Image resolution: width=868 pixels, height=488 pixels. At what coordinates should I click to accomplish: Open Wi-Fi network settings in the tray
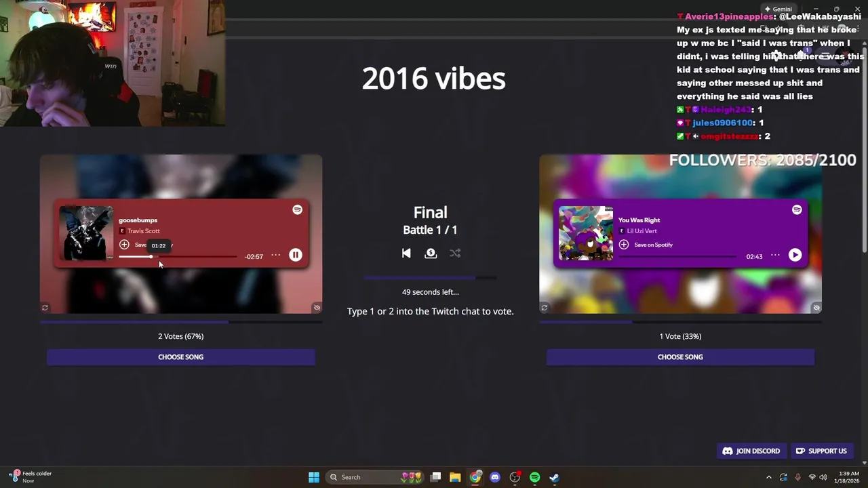pyautogui.click(x=812, y=477)
